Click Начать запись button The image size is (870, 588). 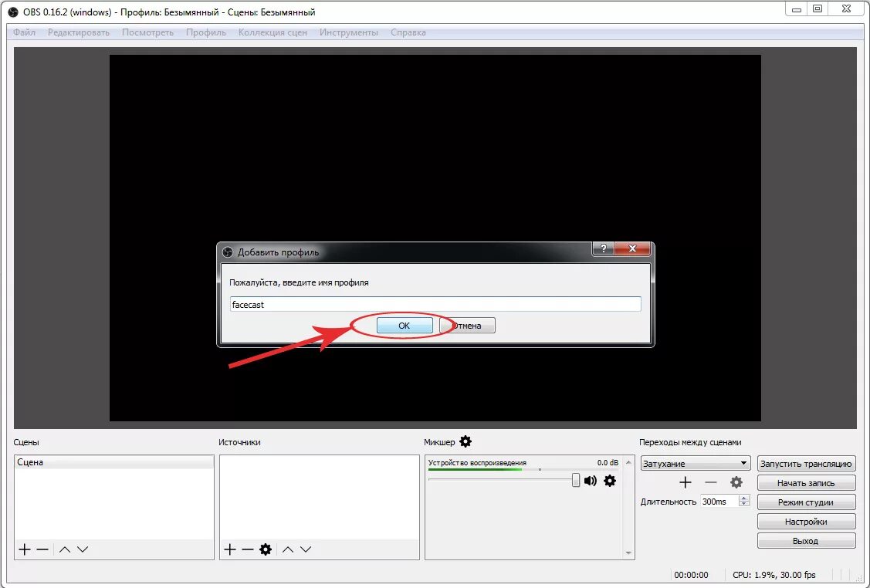tap(806, 483)
